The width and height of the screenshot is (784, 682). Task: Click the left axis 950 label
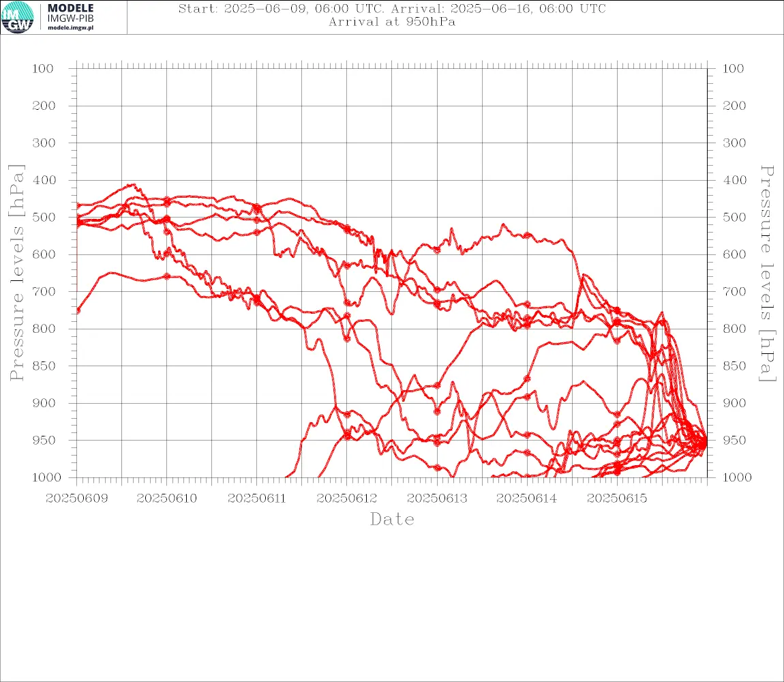(44, 441)
